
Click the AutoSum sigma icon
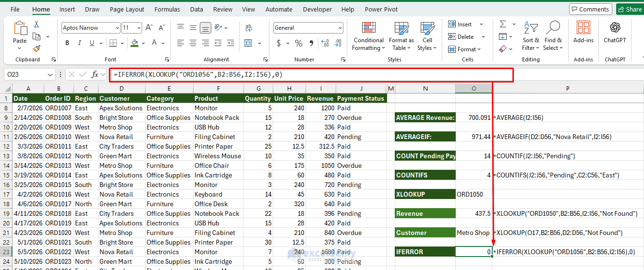click(503, 24)
